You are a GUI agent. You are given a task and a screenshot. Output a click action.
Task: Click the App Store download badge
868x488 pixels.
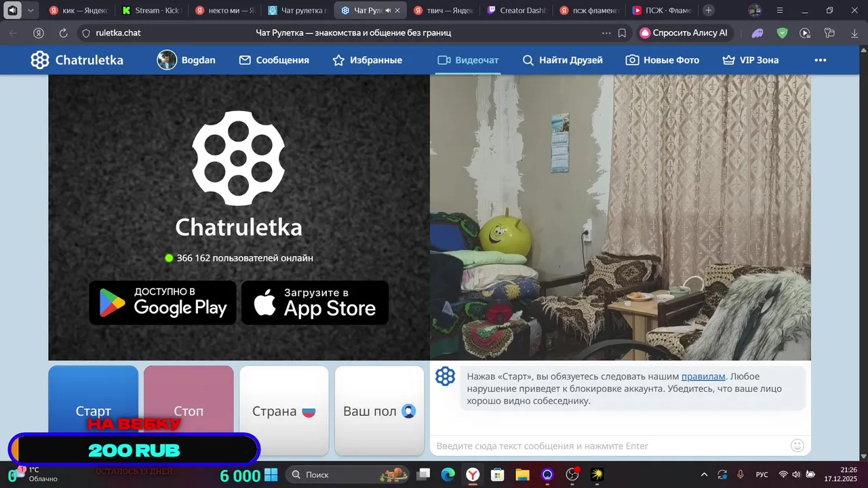pyautogui.click(x=315, y=303)
